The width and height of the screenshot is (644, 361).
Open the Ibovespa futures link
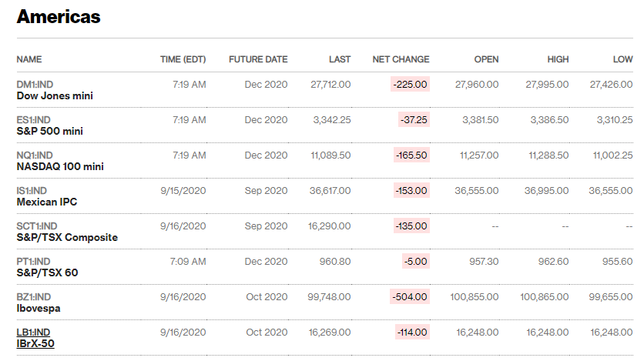[x=39, y=309]
